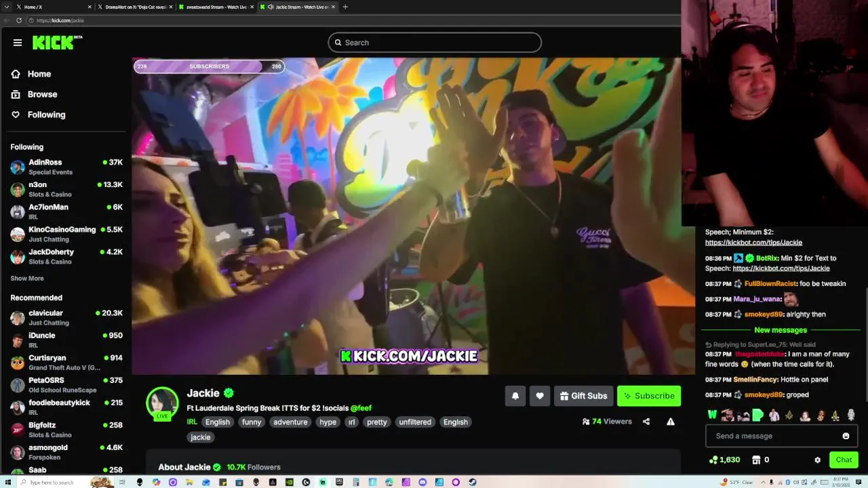
Task: Click the Subscribe button
Action: [649, 396]
